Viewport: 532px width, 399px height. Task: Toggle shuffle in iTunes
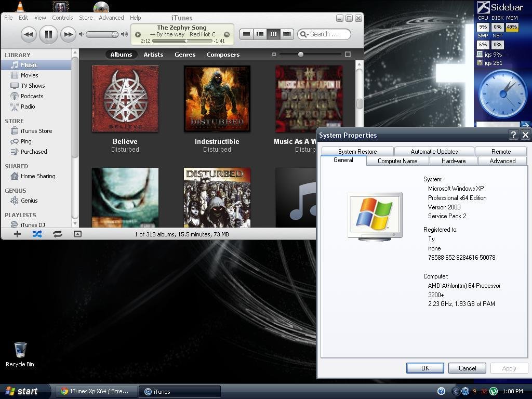37,234
